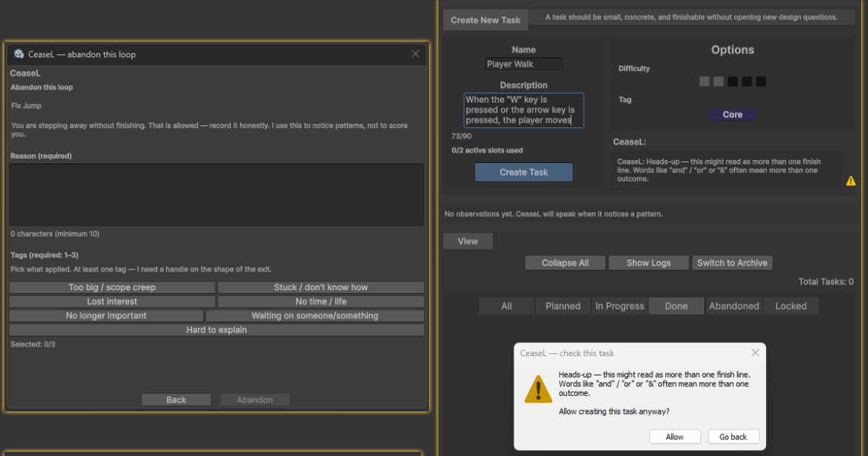Click the Name field containing Player Walk
This screenshot has width=868, height=456.
point(524,64)
